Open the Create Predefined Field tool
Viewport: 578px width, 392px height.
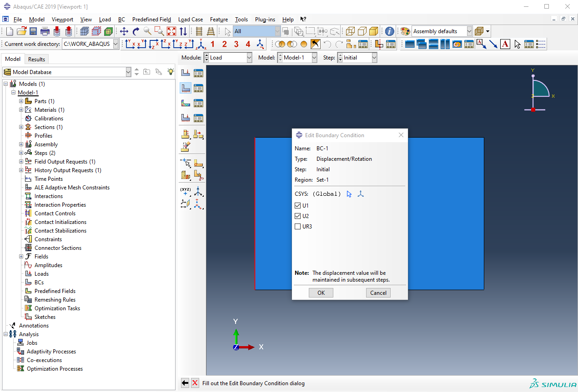click(186, 103)
